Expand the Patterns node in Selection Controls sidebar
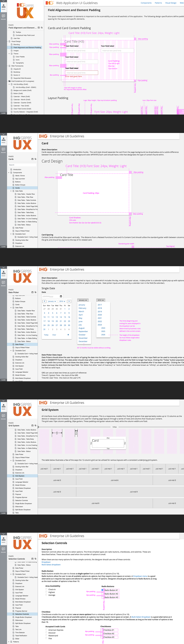 point(9,642)
